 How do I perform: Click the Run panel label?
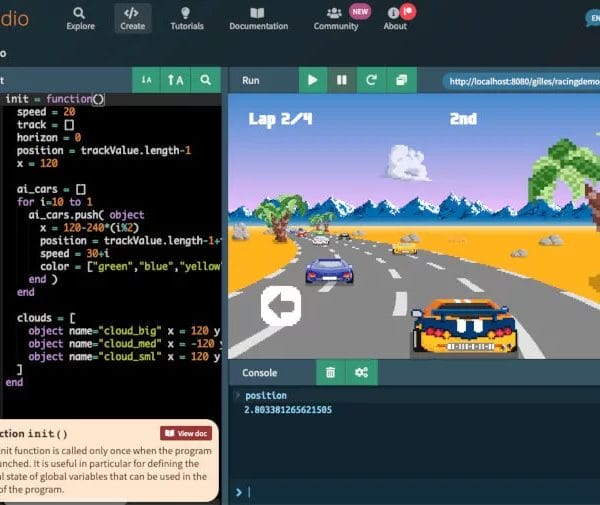tap(251, 80)
